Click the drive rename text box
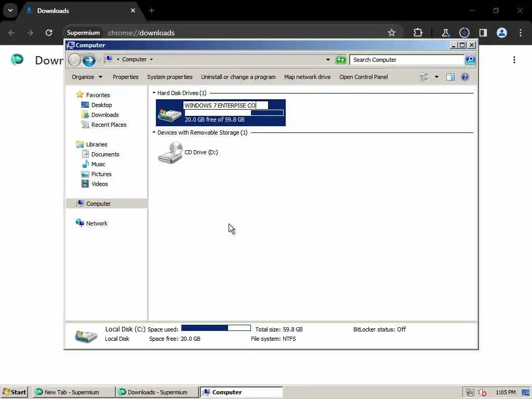The image size is (532, 399). tap(225, 105)
